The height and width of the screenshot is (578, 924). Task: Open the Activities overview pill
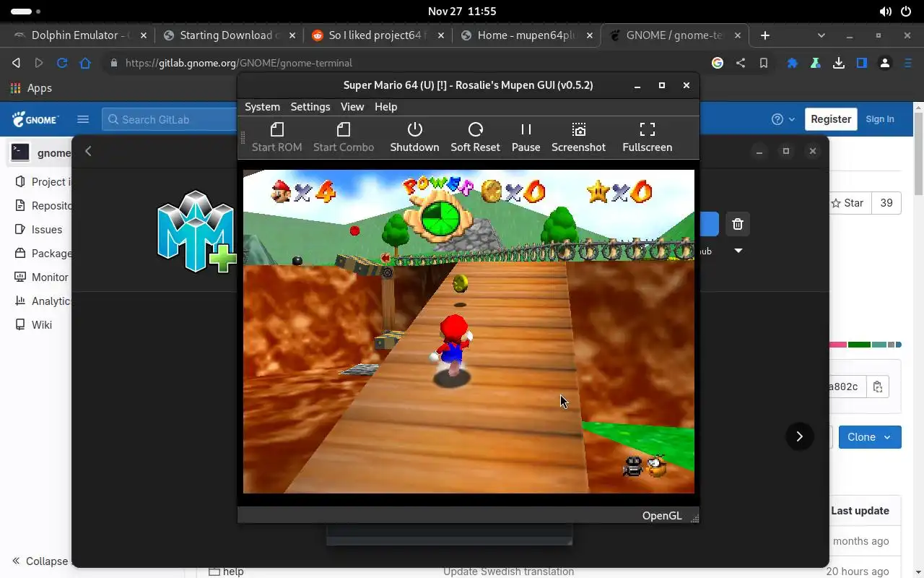(26, 12)
